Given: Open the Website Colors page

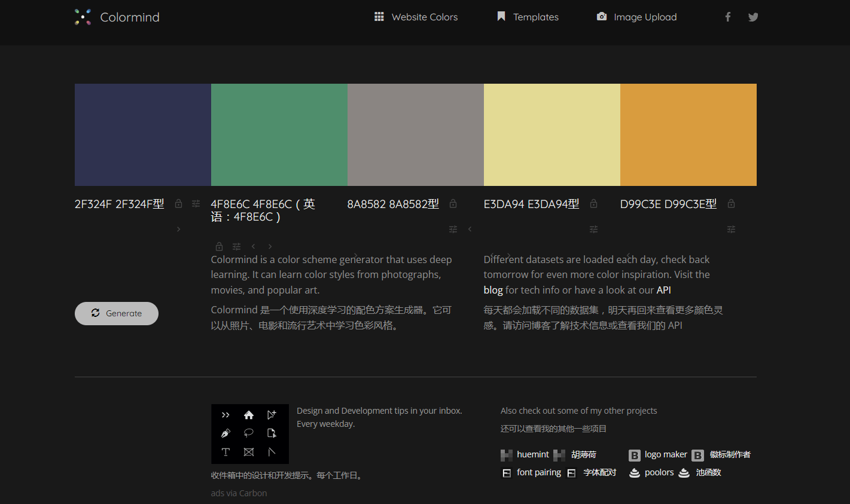Looking at the screenshot, I should click(x=416, y=17).
